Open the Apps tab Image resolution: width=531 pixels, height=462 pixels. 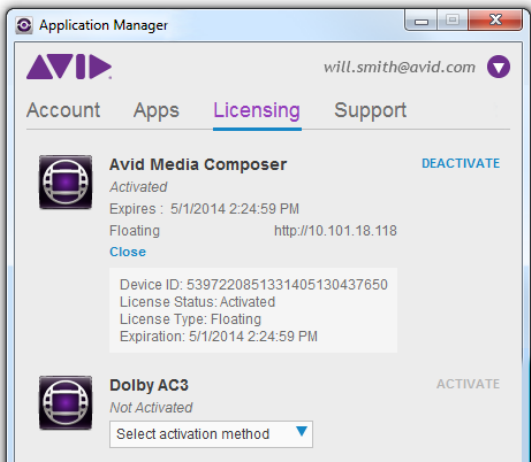coord(156,111)
